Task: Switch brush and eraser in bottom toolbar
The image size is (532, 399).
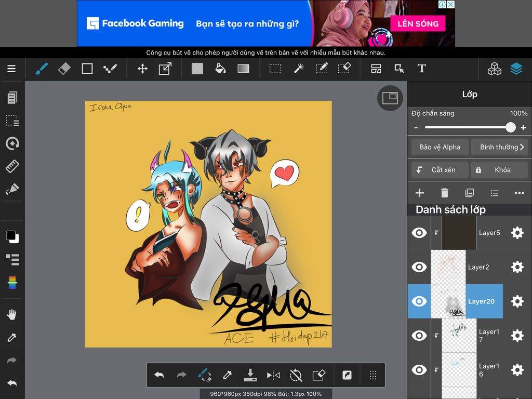Action: tap(205, 375)
